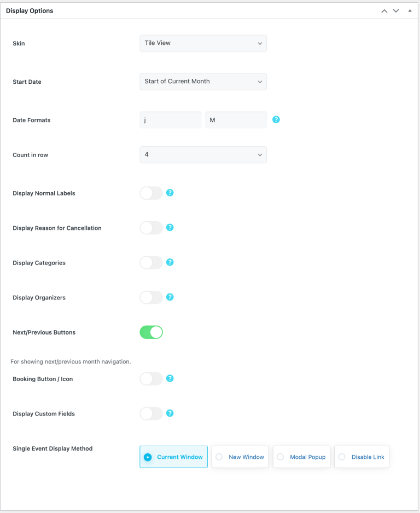
Task: Open the Skin dropdown showing Tile View
Action: click(x=203, y=43)
